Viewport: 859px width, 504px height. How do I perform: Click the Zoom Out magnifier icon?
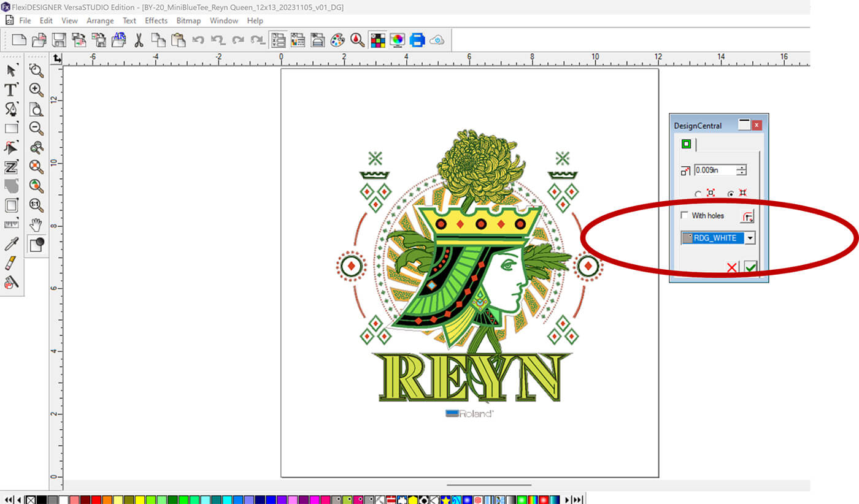[37, 128]
